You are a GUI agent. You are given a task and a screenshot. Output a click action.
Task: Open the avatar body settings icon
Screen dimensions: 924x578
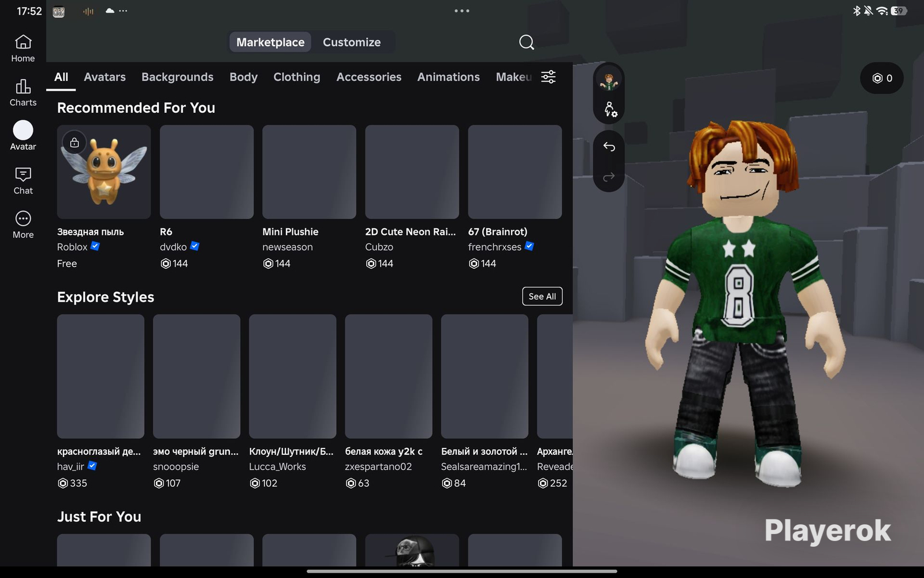610,109
